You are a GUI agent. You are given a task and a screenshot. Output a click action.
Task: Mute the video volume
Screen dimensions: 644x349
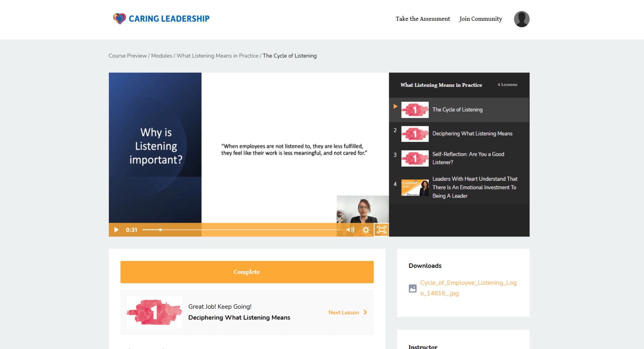pos(350,230)
